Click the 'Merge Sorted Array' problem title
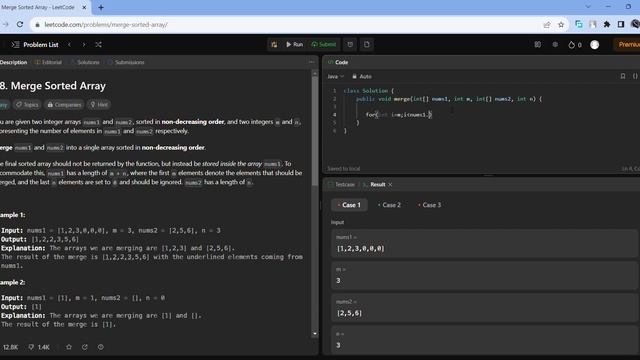 coord(58,86)
